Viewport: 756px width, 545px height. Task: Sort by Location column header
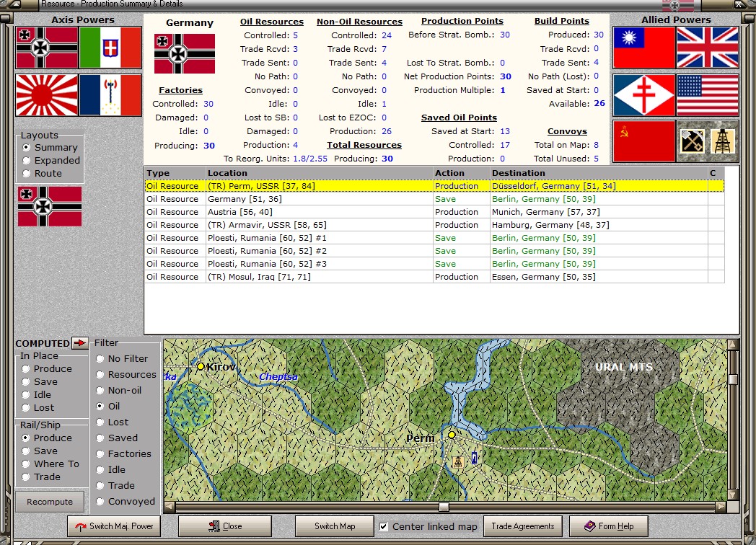click(319, 173)
